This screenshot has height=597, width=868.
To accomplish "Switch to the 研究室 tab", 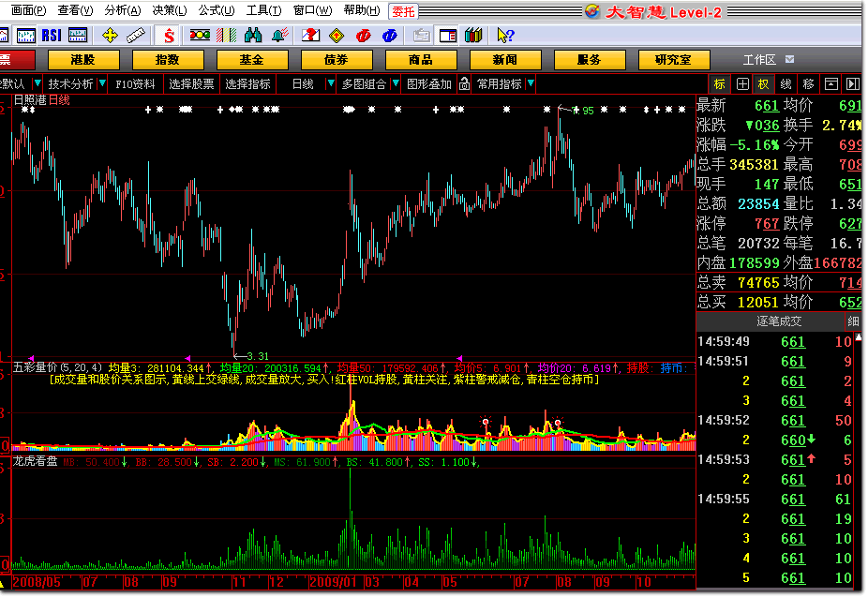I will [673, 59].
